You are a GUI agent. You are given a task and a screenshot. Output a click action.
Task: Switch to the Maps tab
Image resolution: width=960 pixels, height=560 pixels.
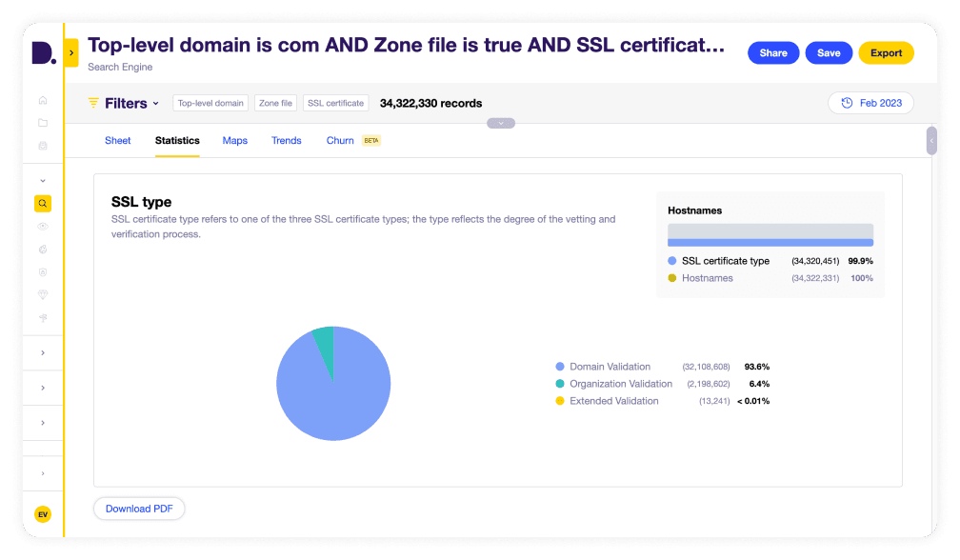pyautogui.click(x=235, y=141)
